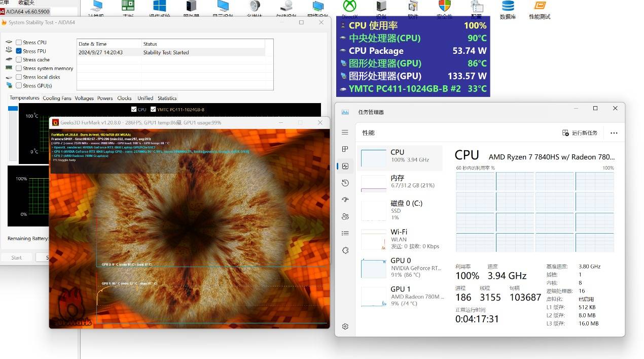Open Processes page icon in Task Manager sidebar
This screenshot has width=644, height=359.
pyautogui.click(x=345, y=149)
